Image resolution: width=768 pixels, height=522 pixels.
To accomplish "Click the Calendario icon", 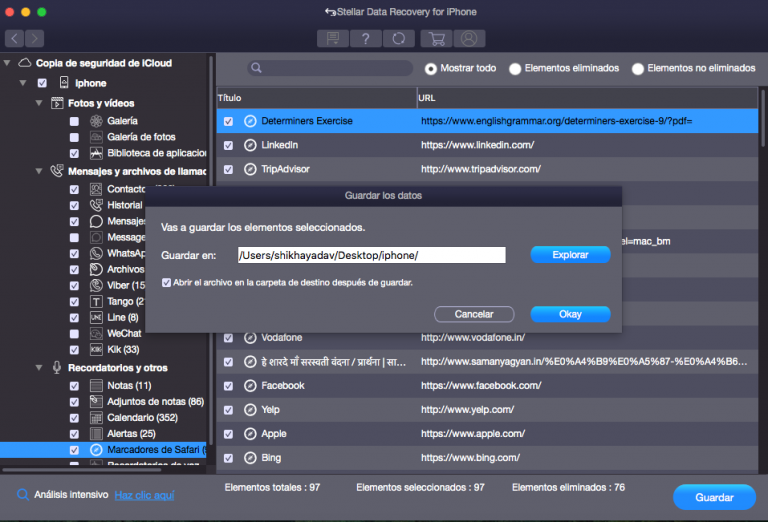I will [x=96, y=418].
